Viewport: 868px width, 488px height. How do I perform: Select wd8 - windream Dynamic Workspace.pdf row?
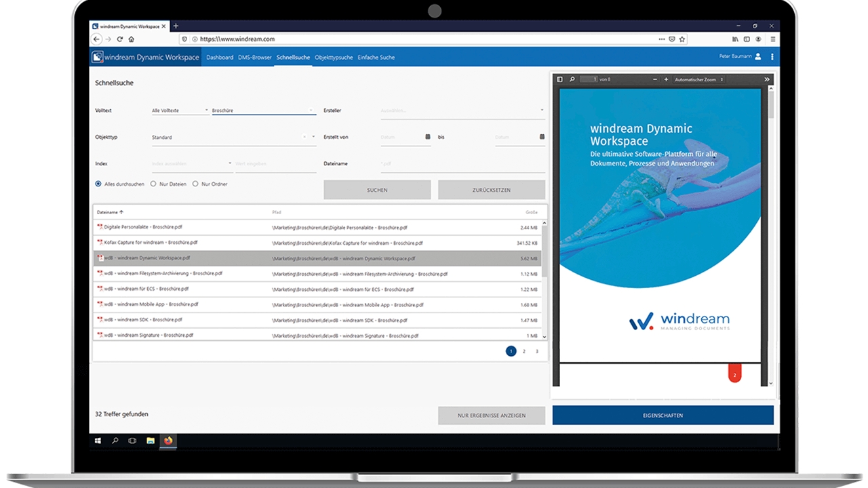pos(317,258)
